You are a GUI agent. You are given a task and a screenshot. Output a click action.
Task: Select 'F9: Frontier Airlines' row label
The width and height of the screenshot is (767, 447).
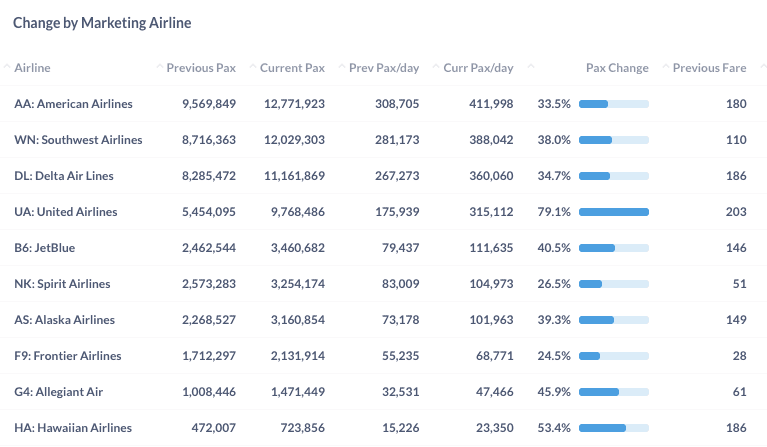click(x=68, y=356)
